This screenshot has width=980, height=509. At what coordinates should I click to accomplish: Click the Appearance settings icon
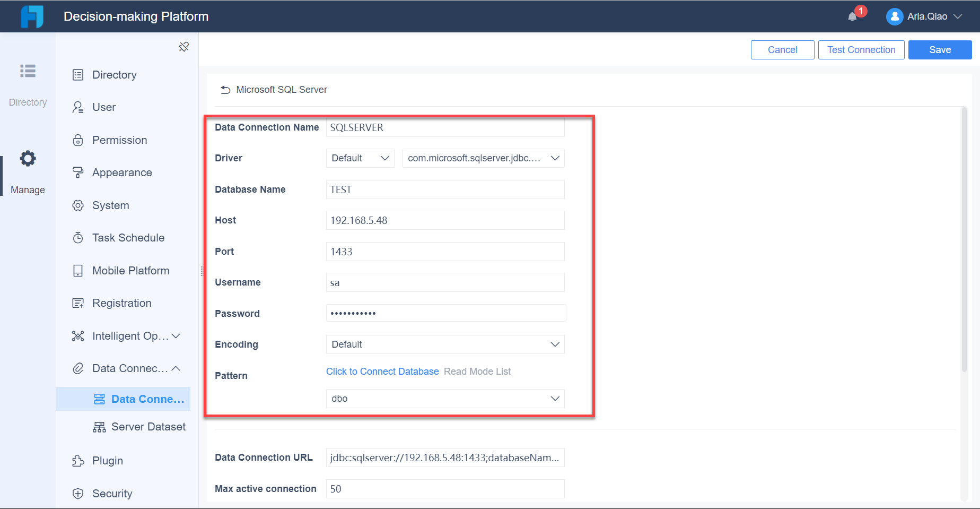77,172
